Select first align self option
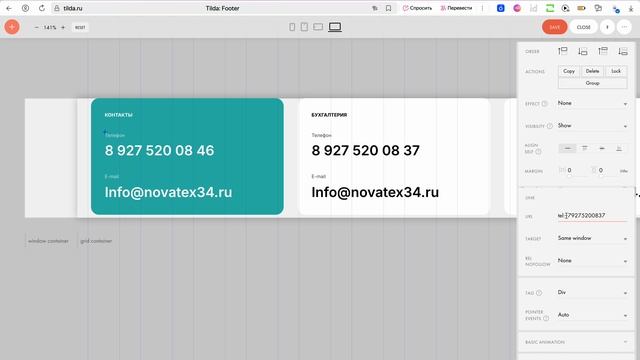 click(x=567, y=148)
